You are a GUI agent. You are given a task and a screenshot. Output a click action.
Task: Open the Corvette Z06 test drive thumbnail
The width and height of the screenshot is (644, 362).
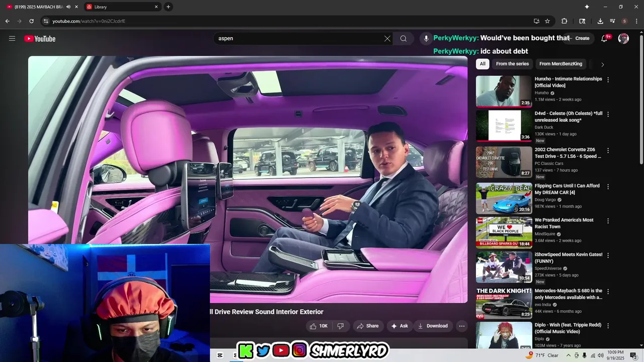(504, 162)
